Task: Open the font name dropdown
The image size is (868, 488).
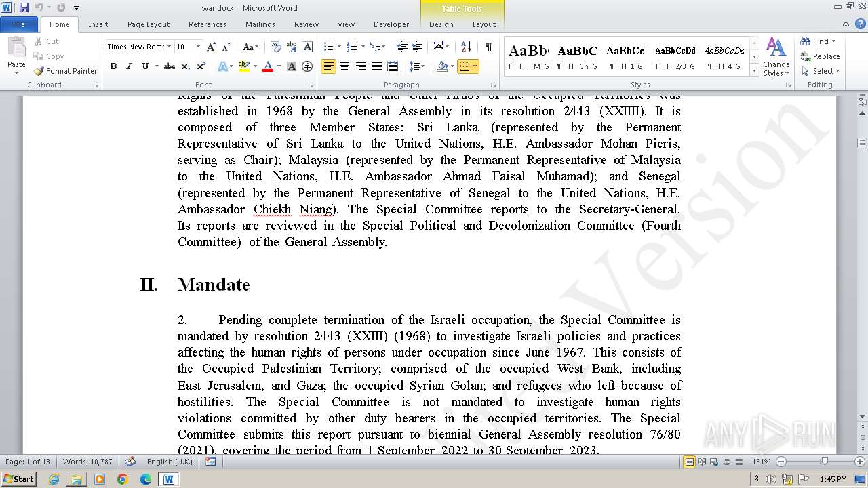Action: (170, 47)
